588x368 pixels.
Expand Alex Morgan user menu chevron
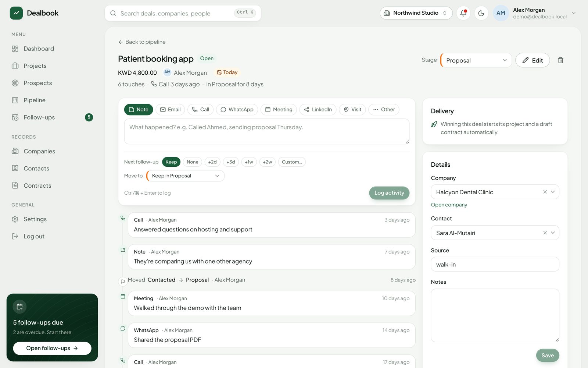574,13
